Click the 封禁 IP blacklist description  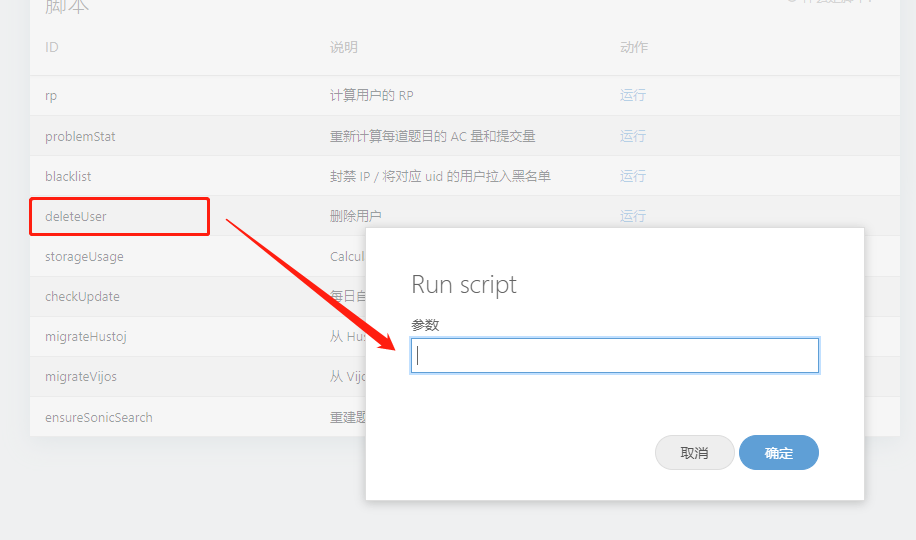[x=440, y=176]
